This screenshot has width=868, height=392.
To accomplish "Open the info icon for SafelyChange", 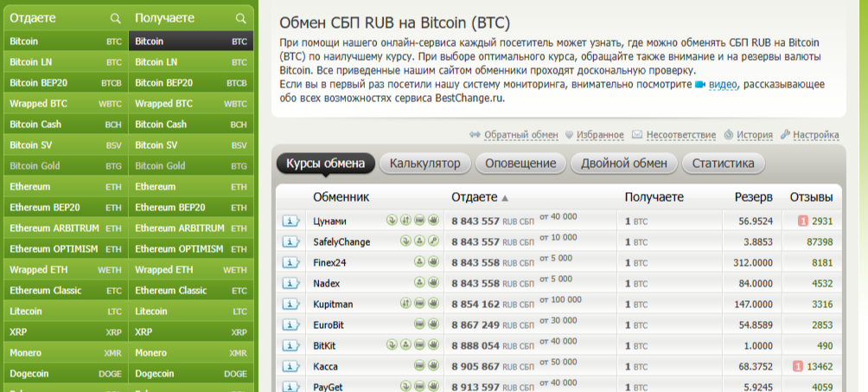I will click(x=290, y=241).
